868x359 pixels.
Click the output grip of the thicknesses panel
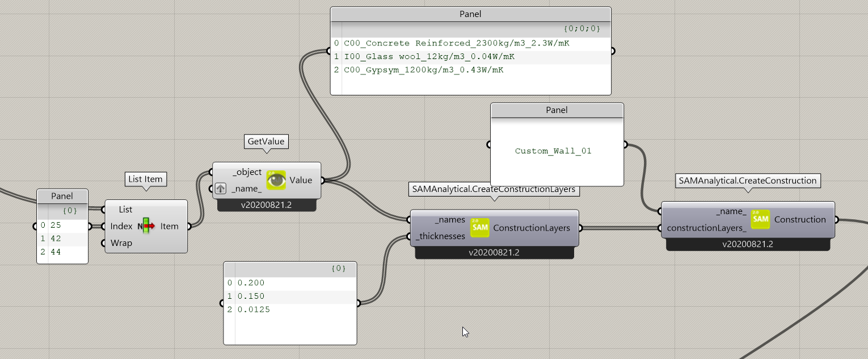359,303
